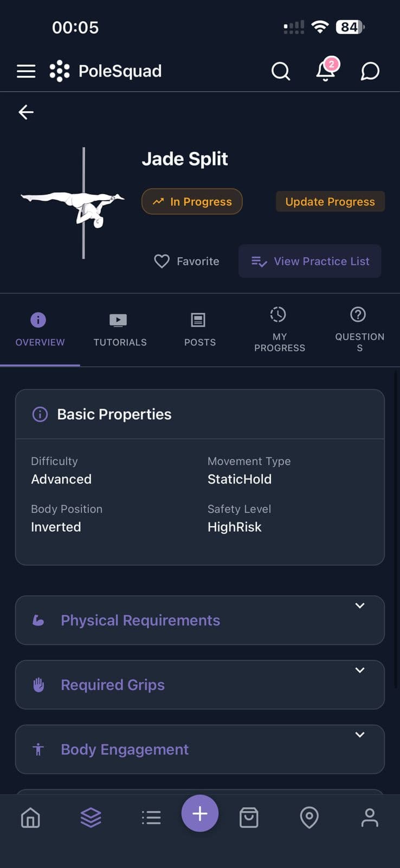Switch to the Tutorials tab
400x868 pixels.
pyautogui.click(x=120, y=329)
